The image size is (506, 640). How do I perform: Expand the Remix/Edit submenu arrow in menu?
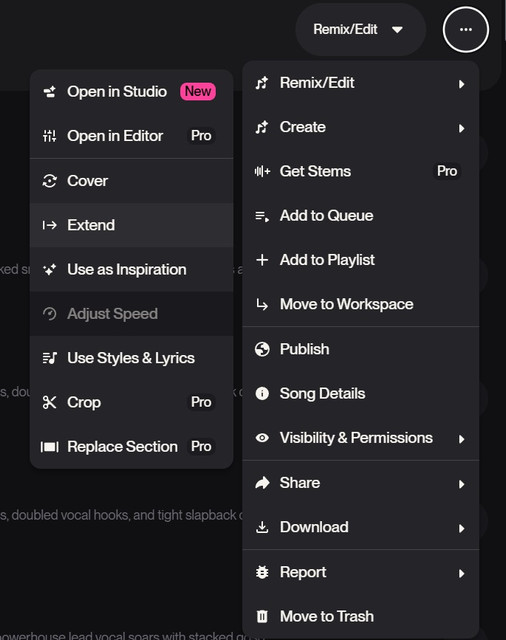(x=462, y=84)
